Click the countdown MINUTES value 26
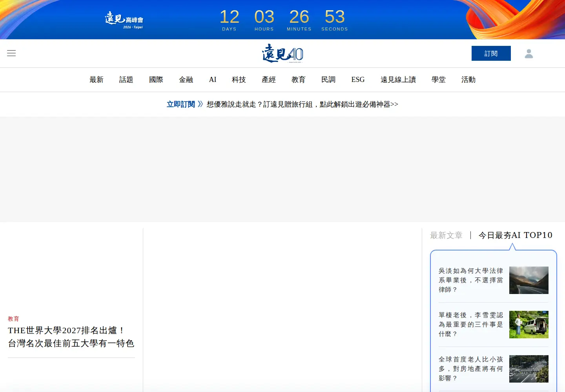 (299, 17)
